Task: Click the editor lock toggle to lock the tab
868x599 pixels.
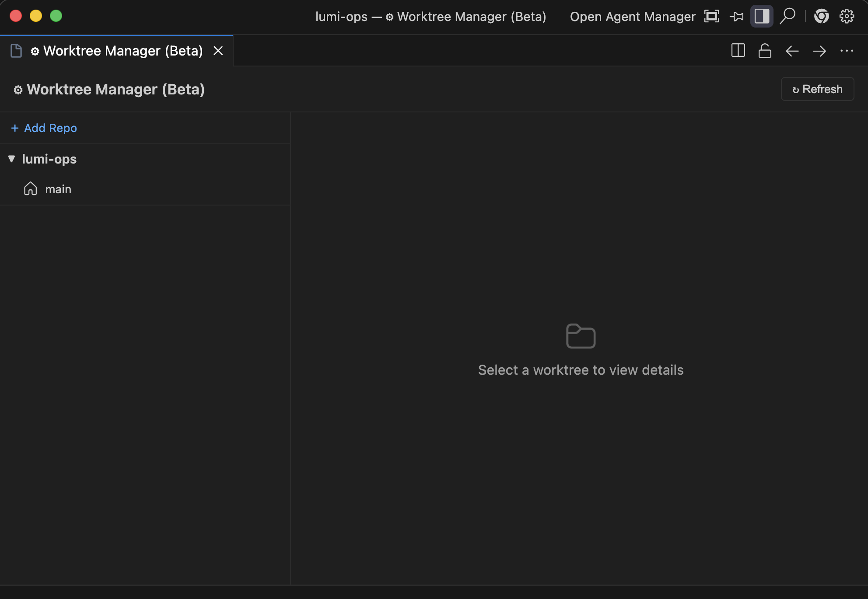Action: click(765, 50)
